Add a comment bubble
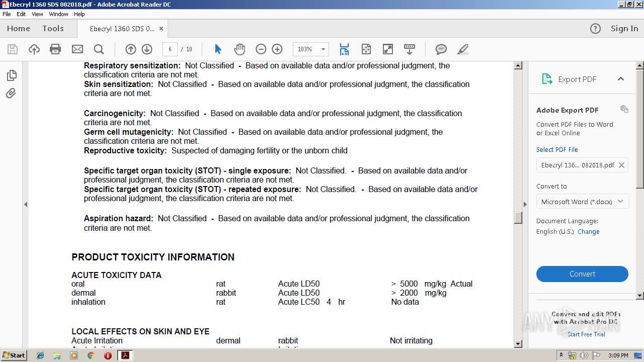Viewport: 644px width, 362px height. click(x=441, y=49)
